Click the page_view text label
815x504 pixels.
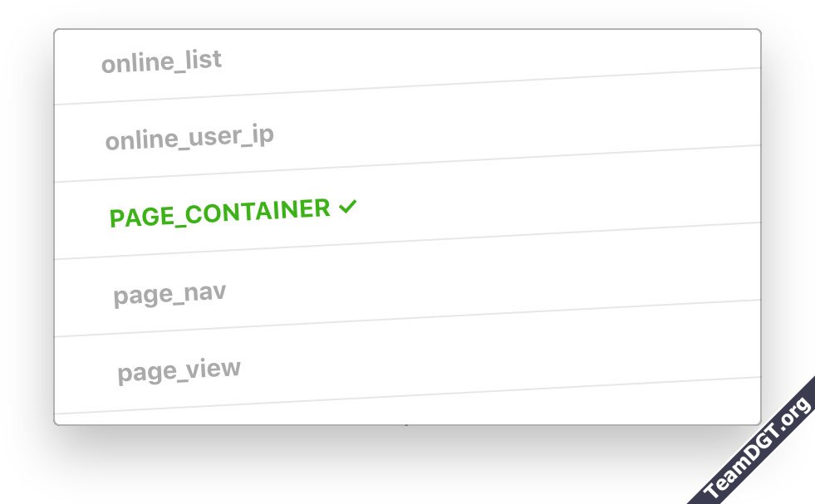[x=179, y=369]
